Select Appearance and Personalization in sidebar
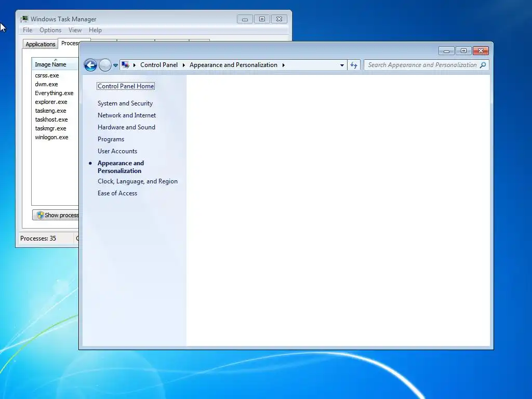This screenshot has width=532, height=399. click(121, 167)
